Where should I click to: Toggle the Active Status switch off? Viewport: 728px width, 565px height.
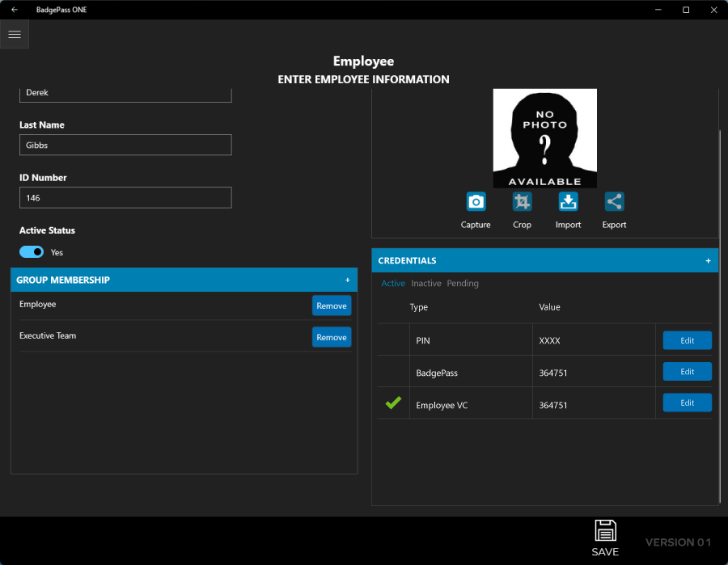(32, 252)
